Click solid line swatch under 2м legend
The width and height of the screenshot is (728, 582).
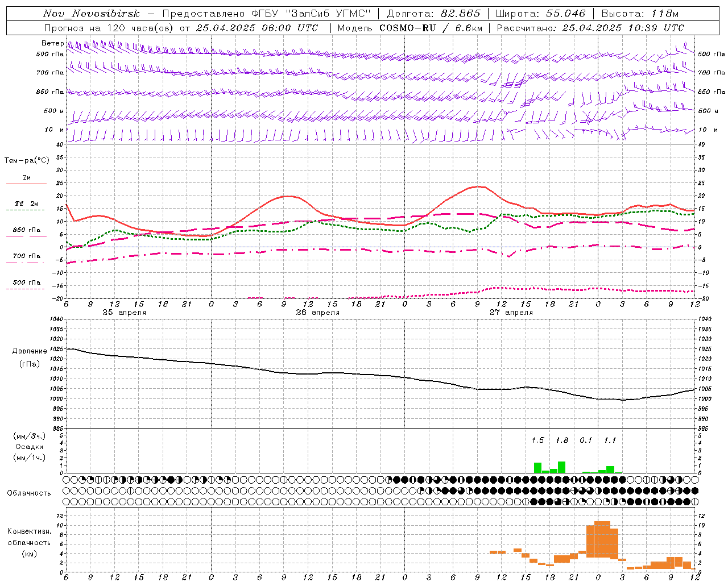tap(26, 184)
